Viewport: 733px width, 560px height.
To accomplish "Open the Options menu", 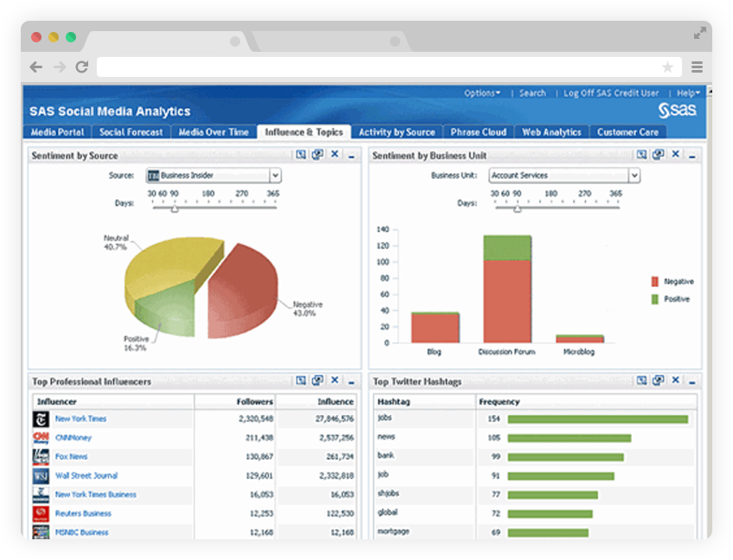I will click(x=482, y=93).
